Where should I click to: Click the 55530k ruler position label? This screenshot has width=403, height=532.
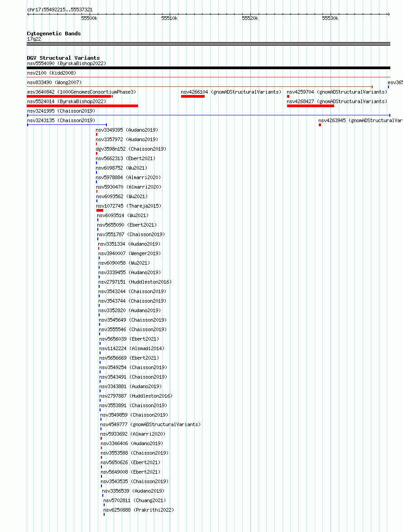coord(330,18)
